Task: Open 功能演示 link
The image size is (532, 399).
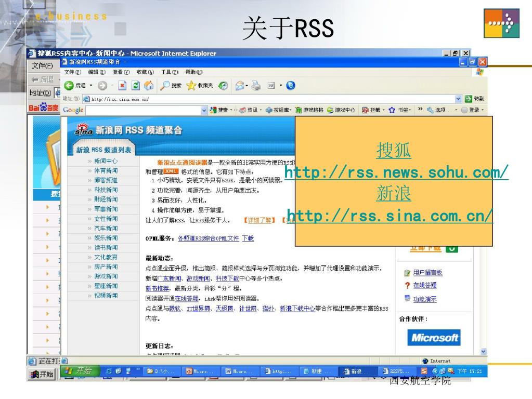Action: pyautogui.click(x=425, y=299)
